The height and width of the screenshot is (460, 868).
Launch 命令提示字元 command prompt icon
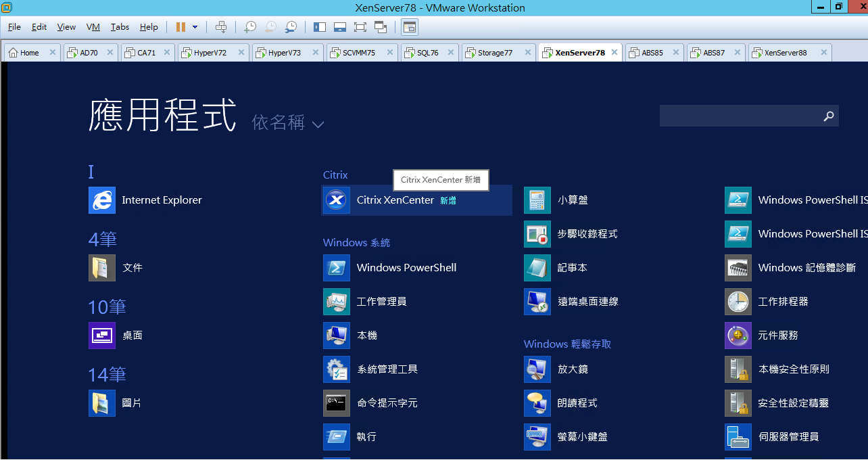337,403
